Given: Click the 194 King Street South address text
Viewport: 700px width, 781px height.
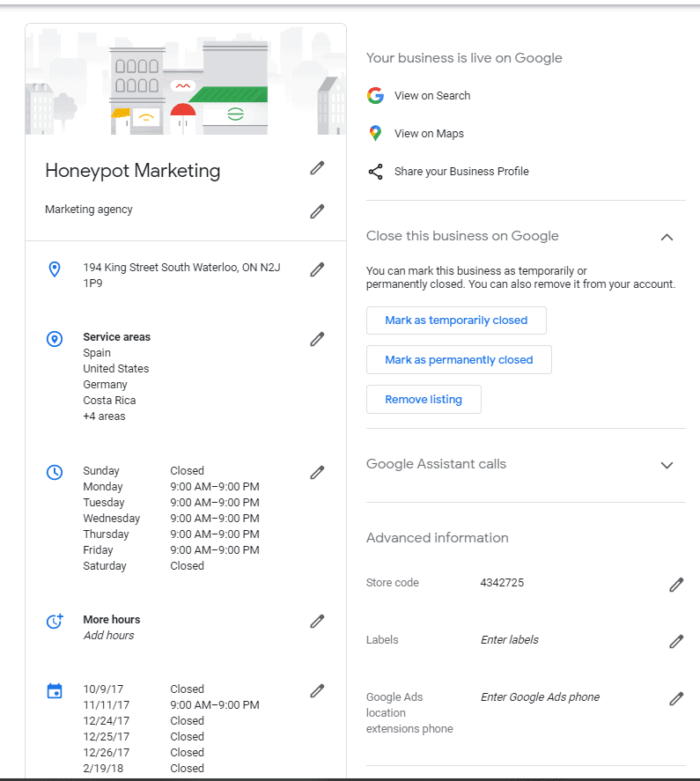Looking at the screenshot, I should 181,275.
